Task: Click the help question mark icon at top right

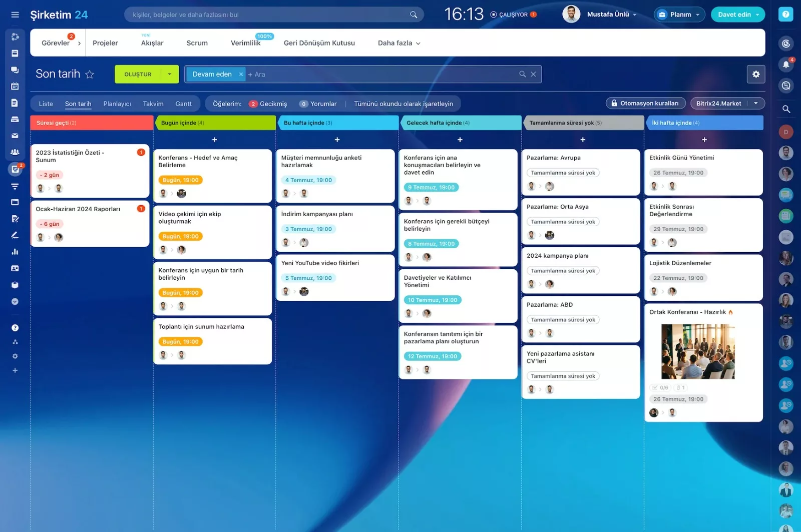Action: coord(785,15)
